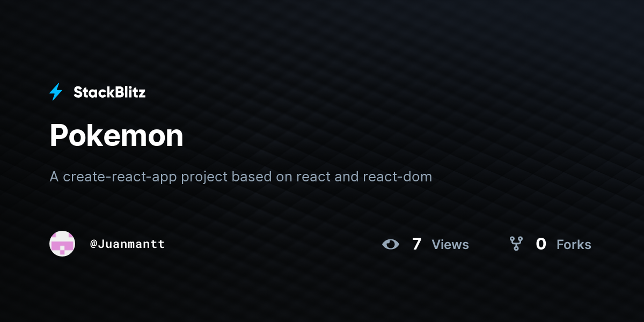This screenshot has height=322, width=644.
Task: Click the Blitz part of StackBlitz
Action: (129, 92)
